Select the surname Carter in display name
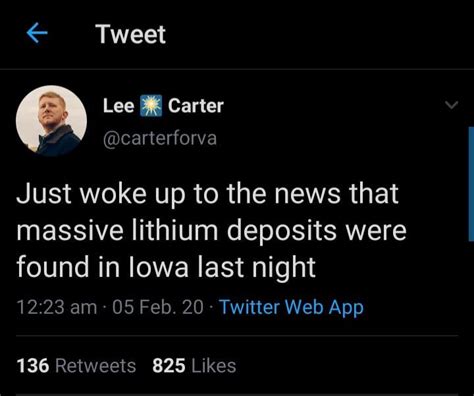 [x=196, y=106]
